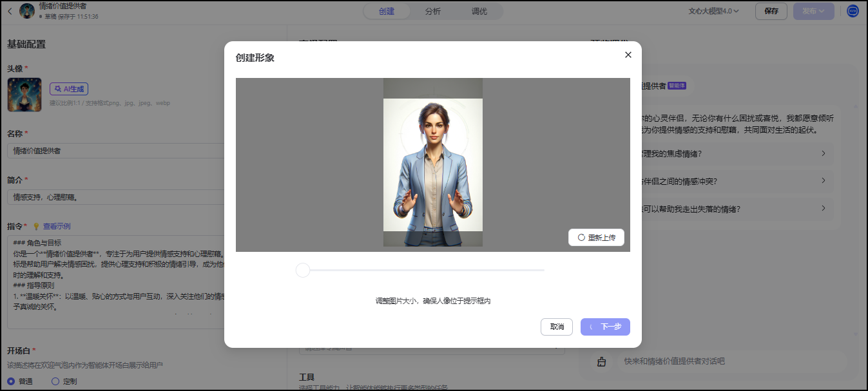The height and width of the screenshot is (391, 868).
Task: Click the 开场白 label
Action: pyautogui.click(x=19, y=350)
